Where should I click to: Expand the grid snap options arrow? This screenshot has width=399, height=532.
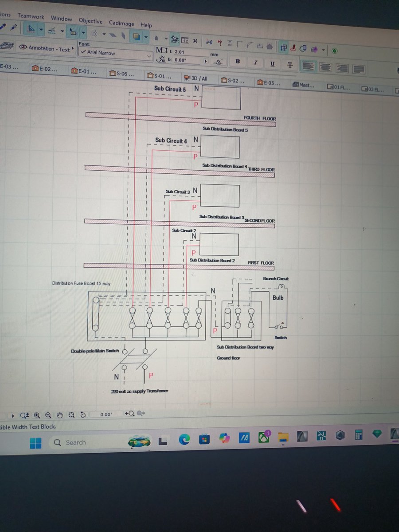click(104, 34)
